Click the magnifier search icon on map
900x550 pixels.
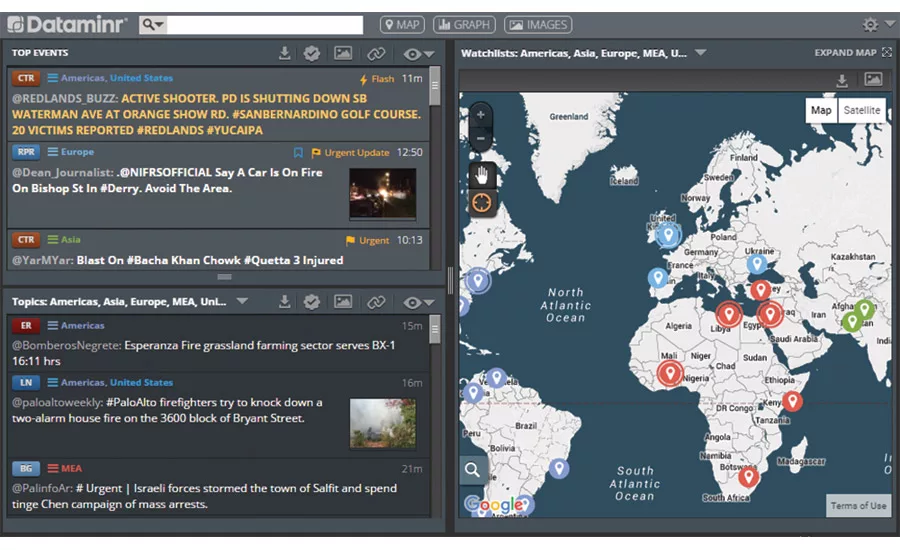(473, 469)
